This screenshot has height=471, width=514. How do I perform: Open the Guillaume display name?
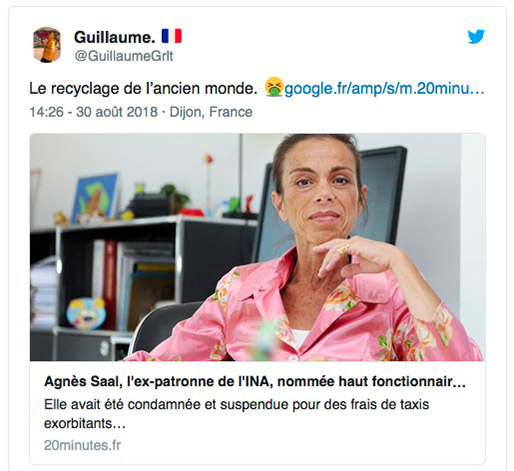point(115,37)
